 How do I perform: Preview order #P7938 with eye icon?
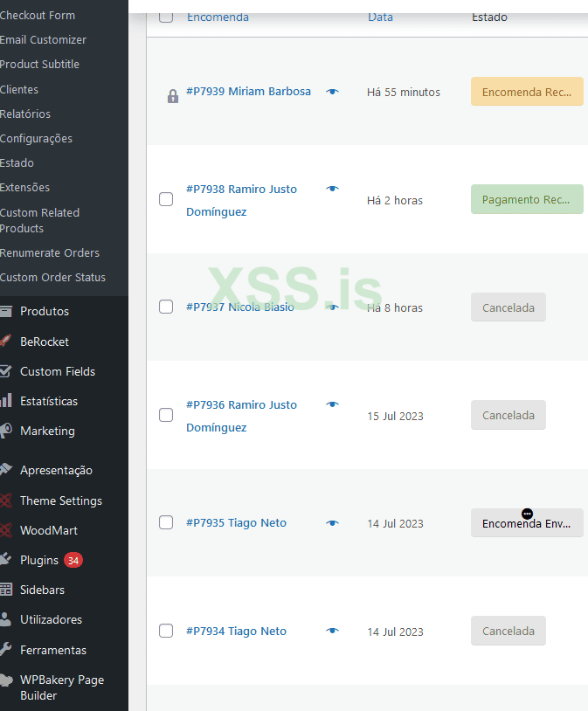(333, 189)
